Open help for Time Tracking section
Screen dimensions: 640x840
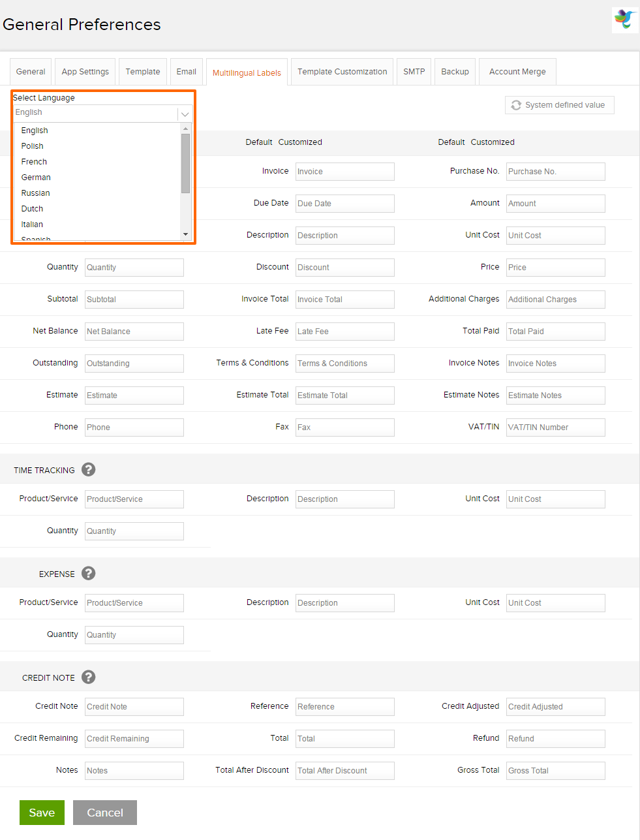coord(89,469)
